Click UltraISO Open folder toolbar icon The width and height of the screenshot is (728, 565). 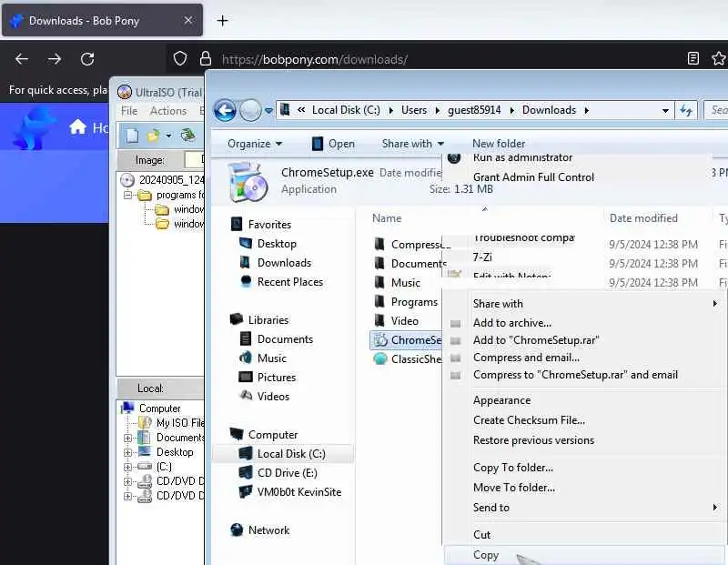click(153, 135)
